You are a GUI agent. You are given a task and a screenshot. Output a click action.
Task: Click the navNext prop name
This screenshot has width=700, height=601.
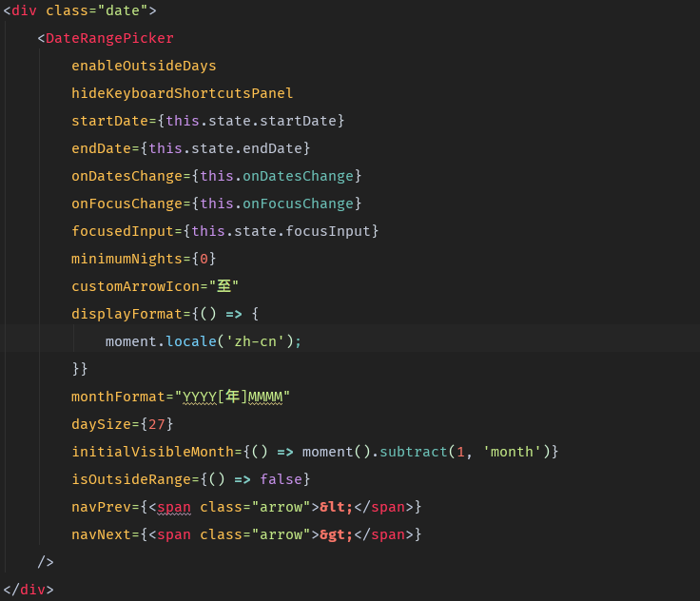pos(101,534)
